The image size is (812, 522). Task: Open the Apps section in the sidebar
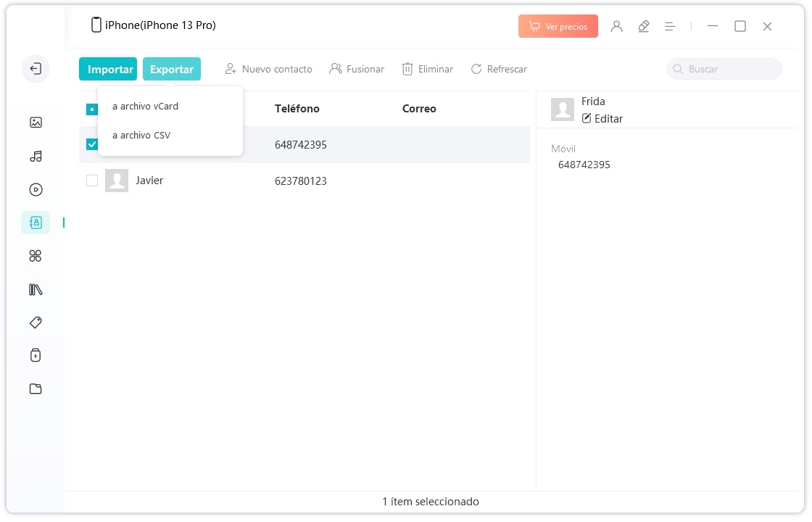pos(36,257)
